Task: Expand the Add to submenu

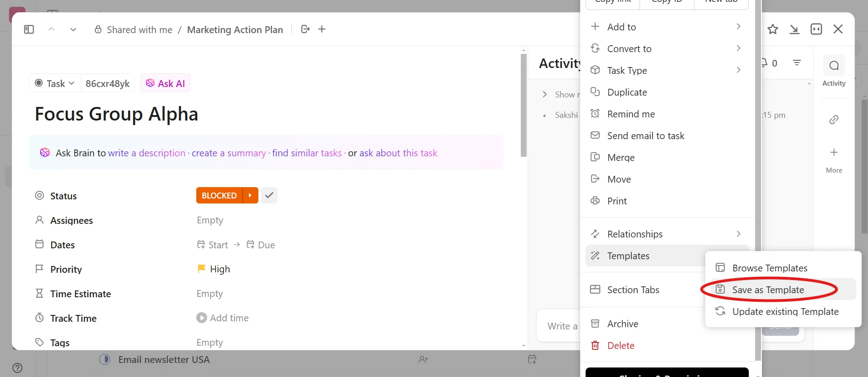Action: click(666, 27)
